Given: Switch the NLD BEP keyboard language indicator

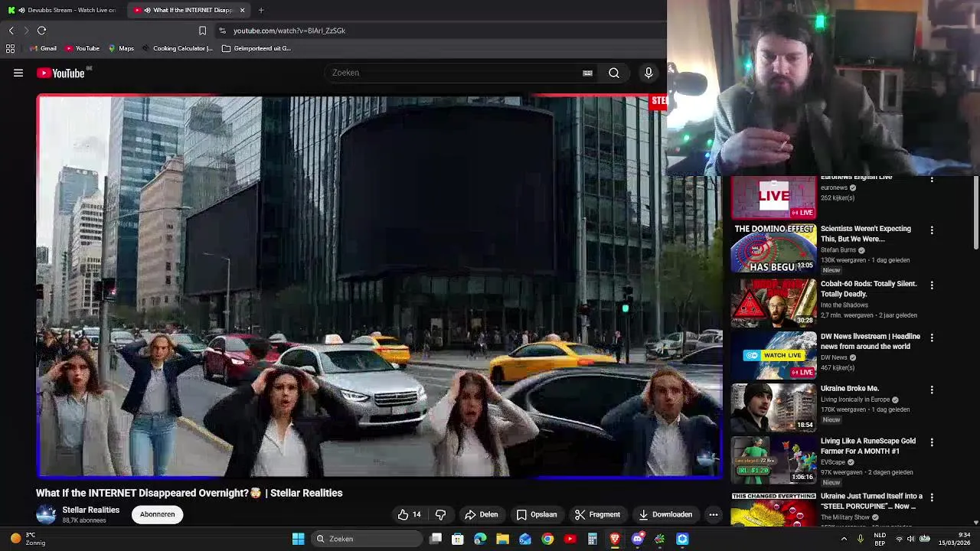Looking at the screenshot, I should coord(880,539).
